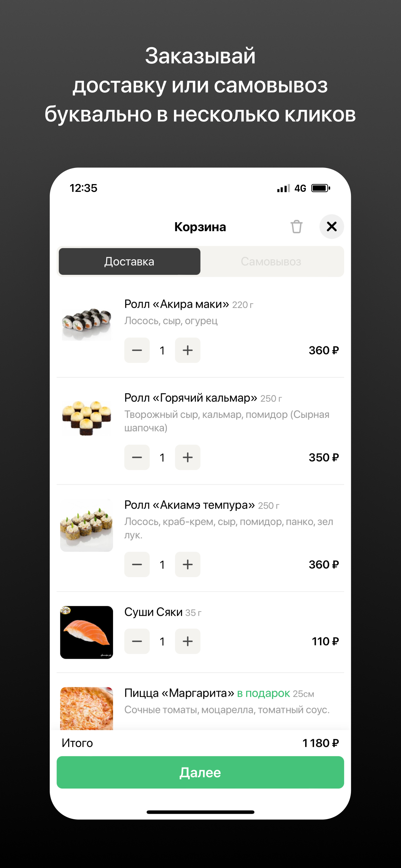Tap plus button for Суши Сяки
401x868 pixels.
188,641
